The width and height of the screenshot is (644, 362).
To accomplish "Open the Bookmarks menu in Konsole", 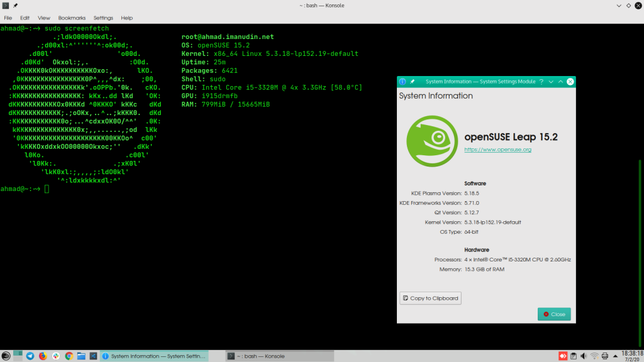I will click(72, 18).
